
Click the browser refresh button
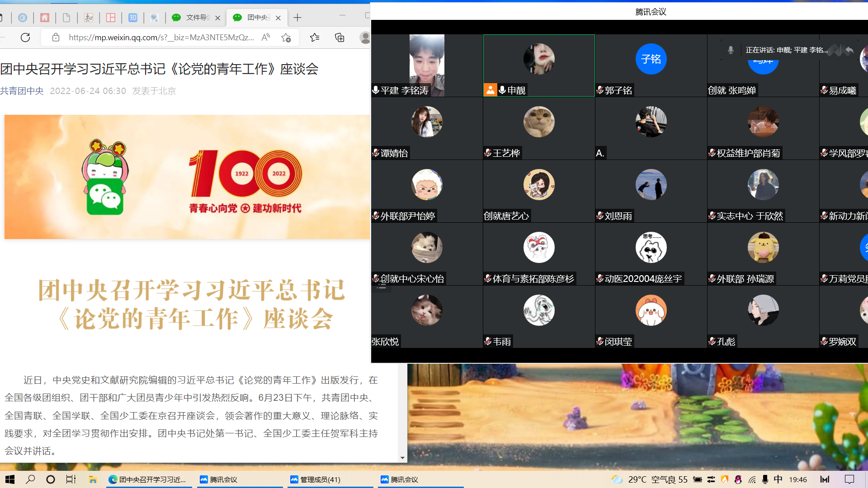pos(25,38)
